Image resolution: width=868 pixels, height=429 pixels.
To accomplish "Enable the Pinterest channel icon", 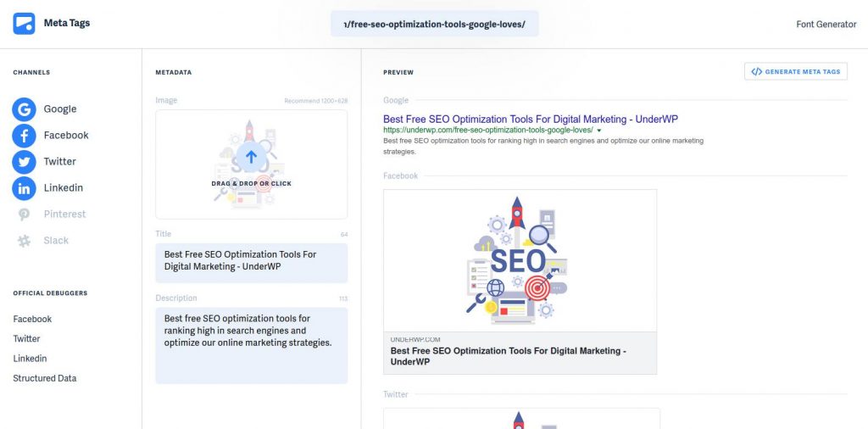I will click(x=24, y=214).
